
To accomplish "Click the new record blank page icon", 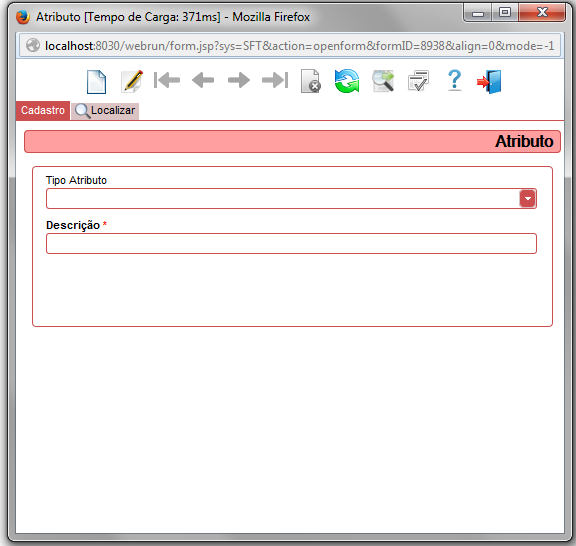I will [96, 82].
